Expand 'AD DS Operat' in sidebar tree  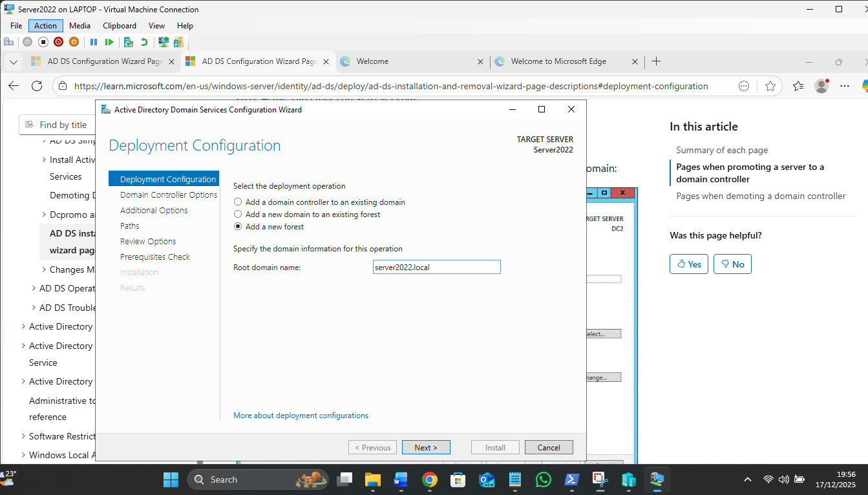click(34, 289)
